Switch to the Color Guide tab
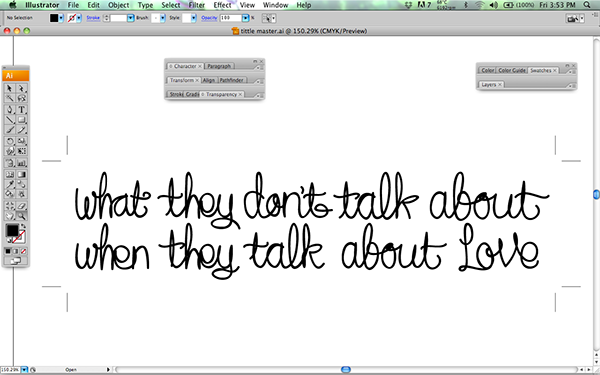 (512, 70)
